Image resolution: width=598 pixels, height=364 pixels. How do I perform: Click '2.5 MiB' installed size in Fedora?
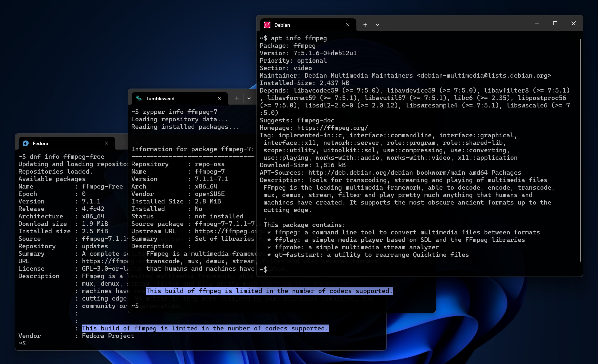click(95, 231)
